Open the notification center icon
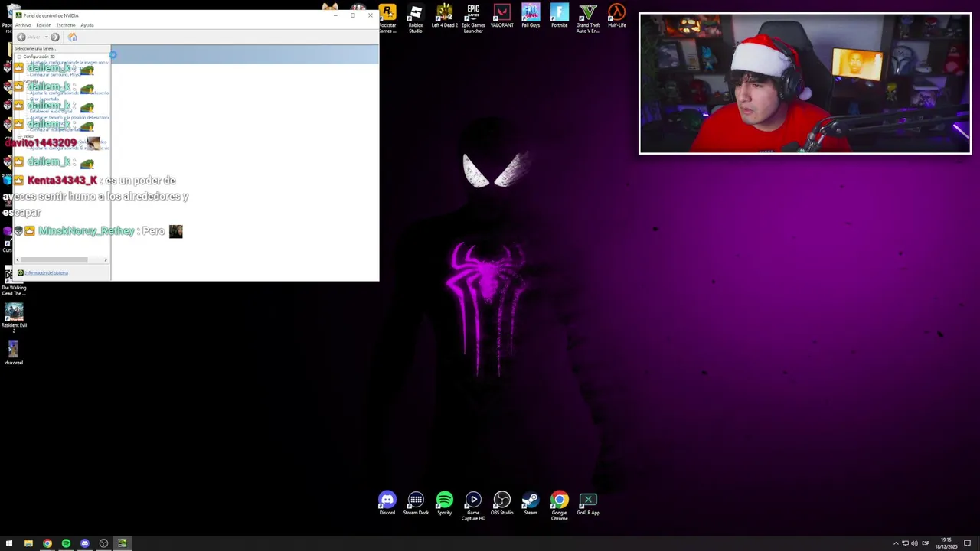The height and width of the screenshot is (551, 980). point(967,543)
